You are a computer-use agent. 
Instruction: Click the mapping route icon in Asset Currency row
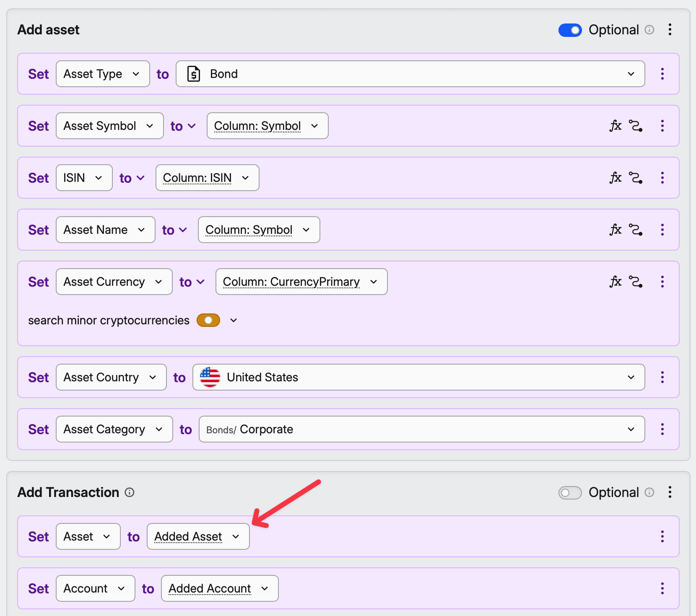tap(636, 282)
